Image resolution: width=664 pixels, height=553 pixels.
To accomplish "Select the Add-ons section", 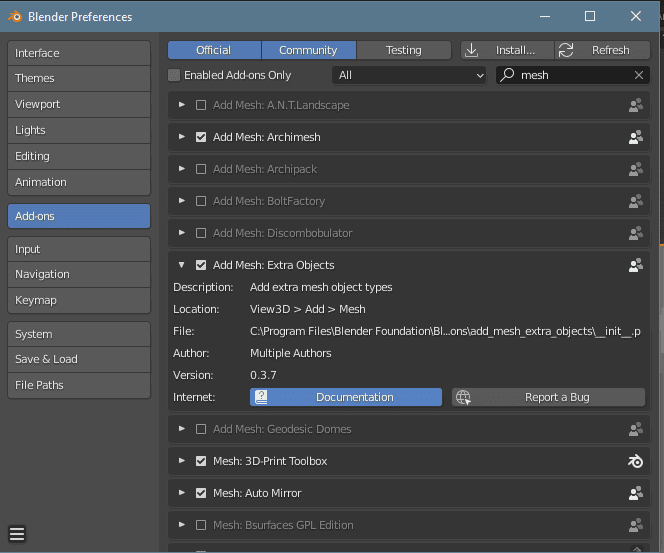I will coord(79,216).
